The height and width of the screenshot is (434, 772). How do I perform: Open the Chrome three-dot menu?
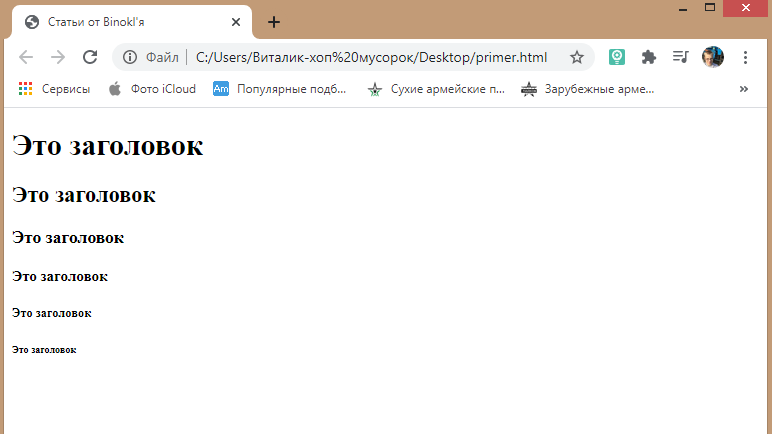coord(745,57)
